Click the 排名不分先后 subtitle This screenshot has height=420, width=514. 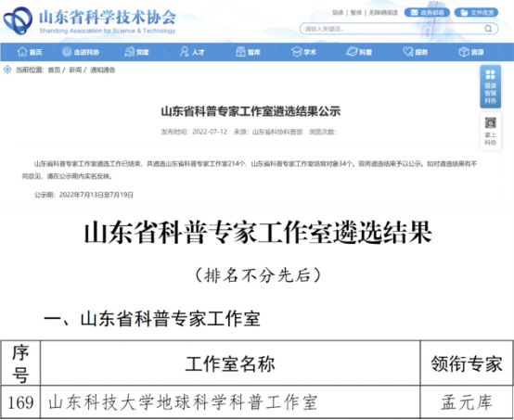258,275
